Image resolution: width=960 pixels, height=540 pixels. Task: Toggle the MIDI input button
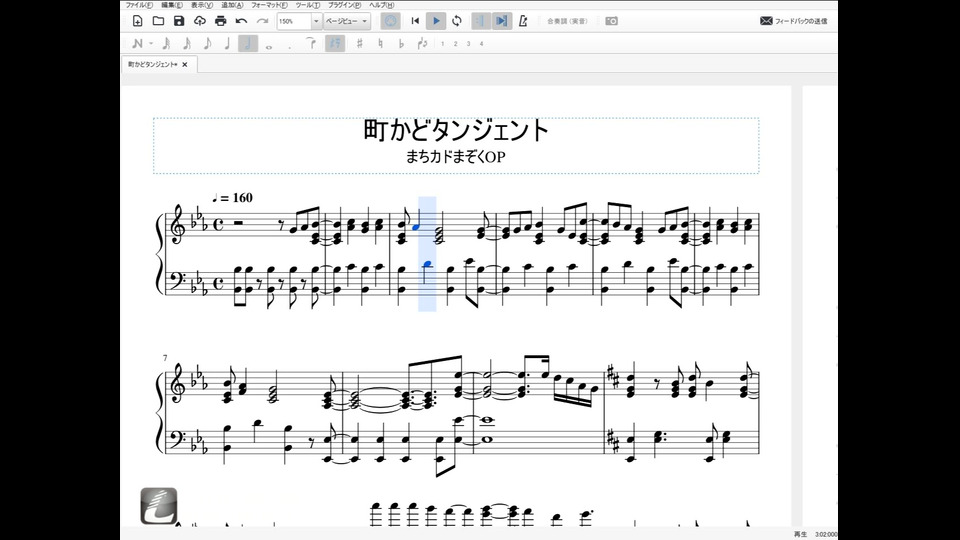tap(390, 21)
